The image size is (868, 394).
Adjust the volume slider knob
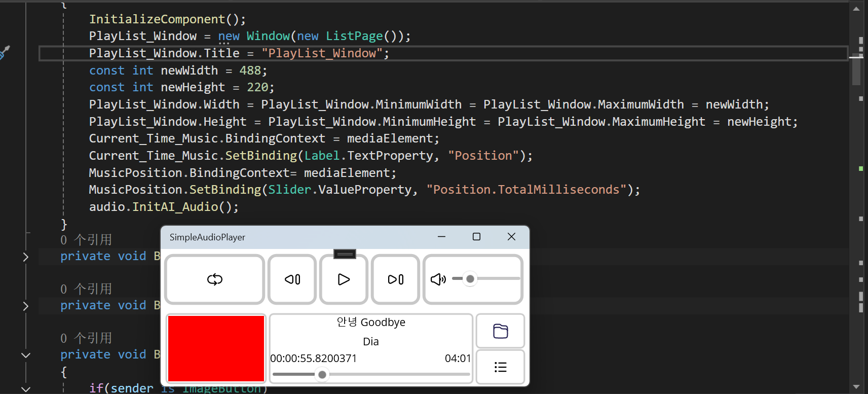coord(470,279)
